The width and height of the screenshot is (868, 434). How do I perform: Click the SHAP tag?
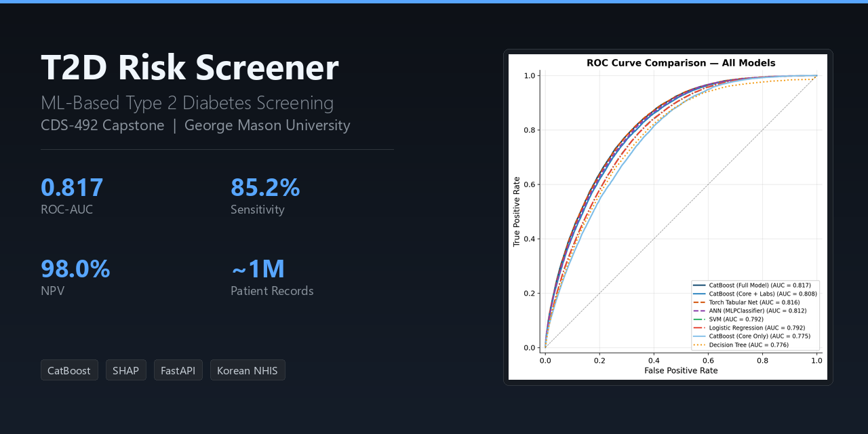click(126, 370)
